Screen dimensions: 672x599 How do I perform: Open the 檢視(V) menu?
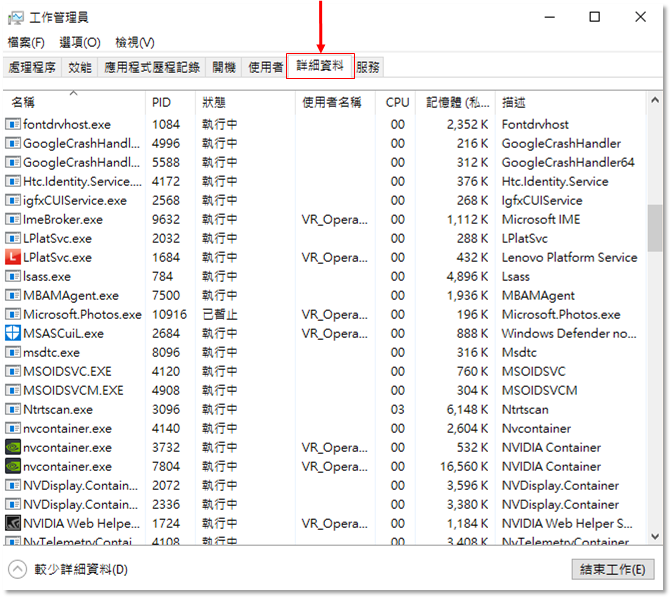point(135,42)
